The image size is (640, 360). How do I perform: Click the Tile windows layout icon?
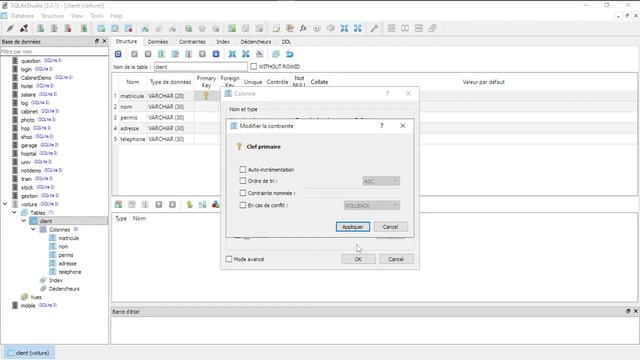pyautogui.click(x=391, y=28)
